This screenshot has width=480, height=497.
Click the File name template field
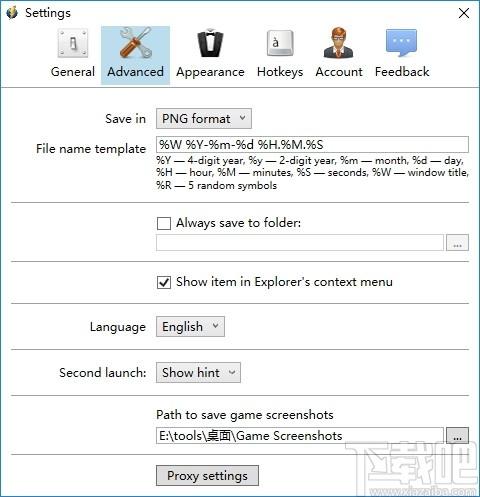pyautogui.click(x=312, y=145)
